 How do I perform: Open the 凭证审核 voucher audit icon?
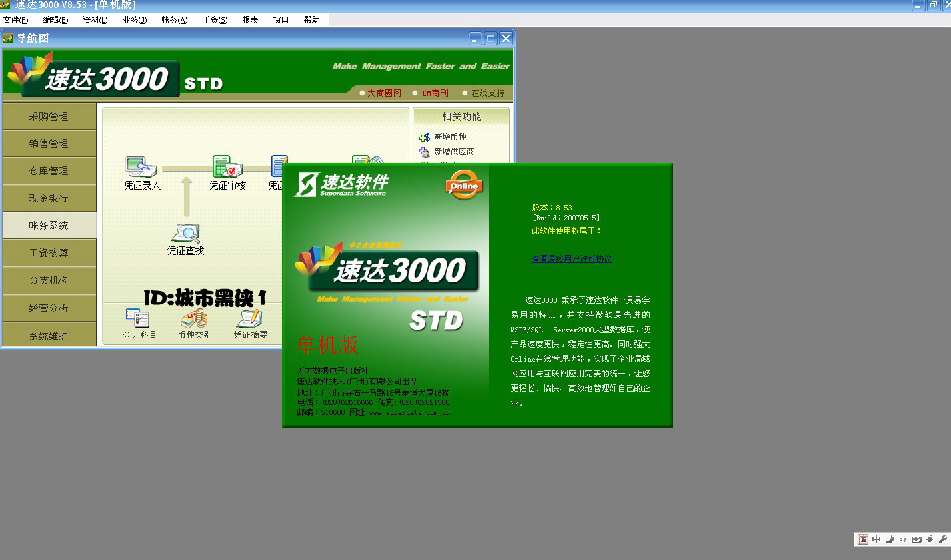[x=227, y=166]
